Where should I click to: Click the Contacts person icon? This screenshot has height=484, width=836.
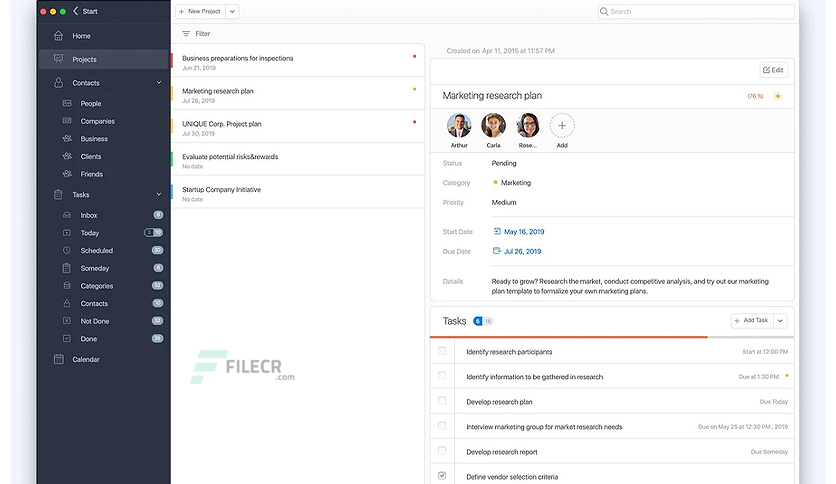pyautogui.click(x=59, y=83)
